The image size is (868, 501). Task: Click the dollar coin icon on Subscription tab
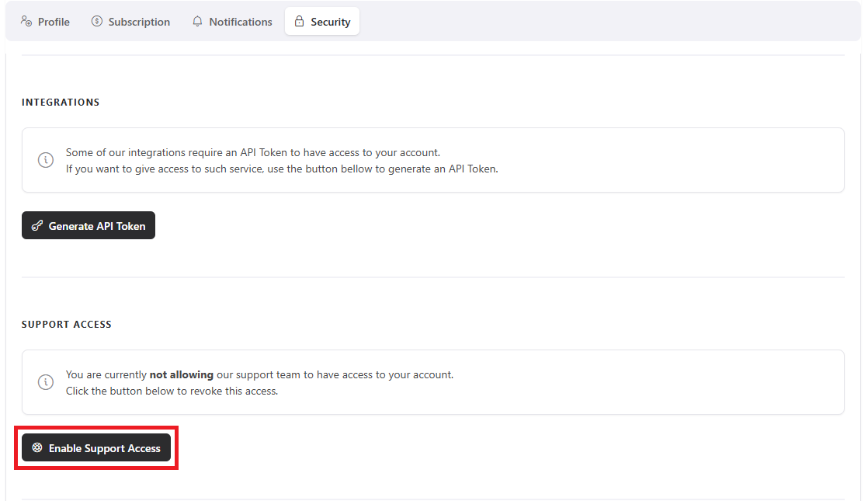[x=97, y=22]
